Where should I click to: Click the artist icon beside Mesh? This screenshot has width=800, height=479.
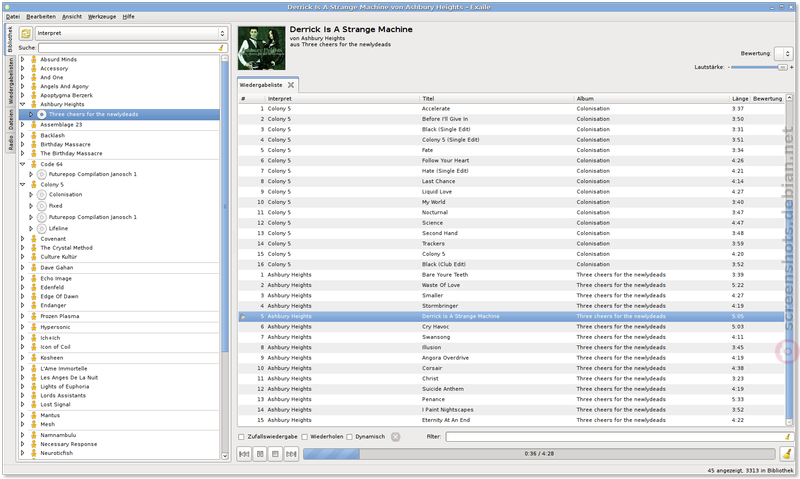click(34, 424)
